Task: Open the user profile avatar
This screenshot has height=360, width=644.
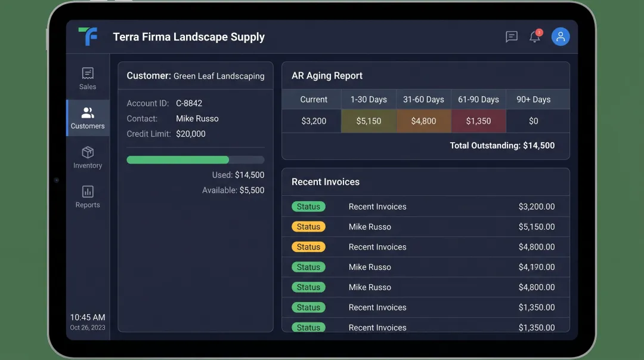Action: coord(561,36)
